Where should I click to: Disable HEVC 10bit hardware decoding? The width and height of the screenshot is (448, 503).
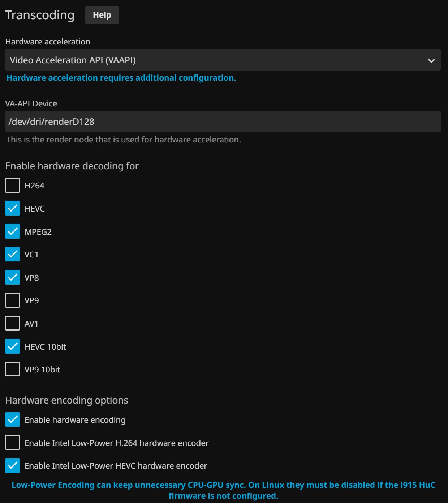pos(13,346)
